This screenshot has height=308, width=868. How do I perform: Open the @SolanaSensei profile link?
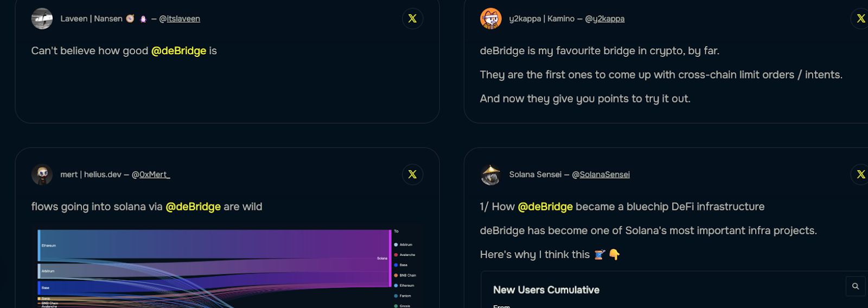click(604, 175)
